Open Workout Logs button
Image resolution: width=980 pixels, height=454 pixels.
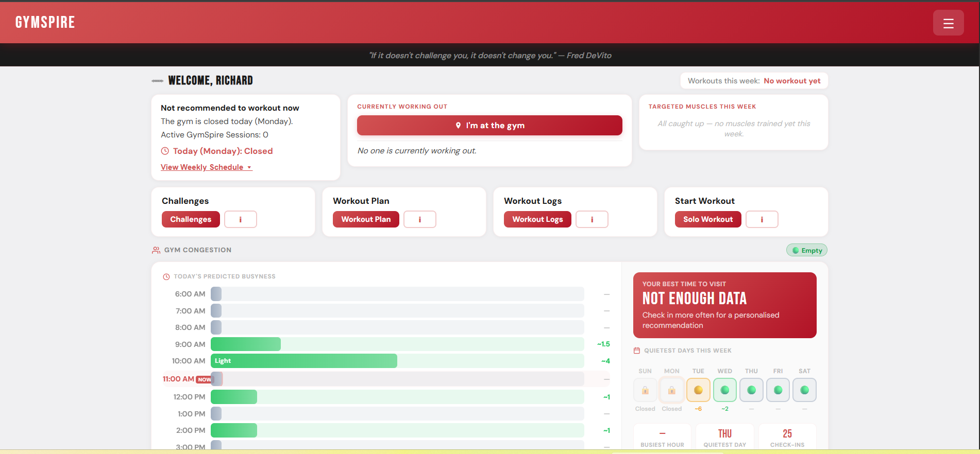tap(537, 219)
